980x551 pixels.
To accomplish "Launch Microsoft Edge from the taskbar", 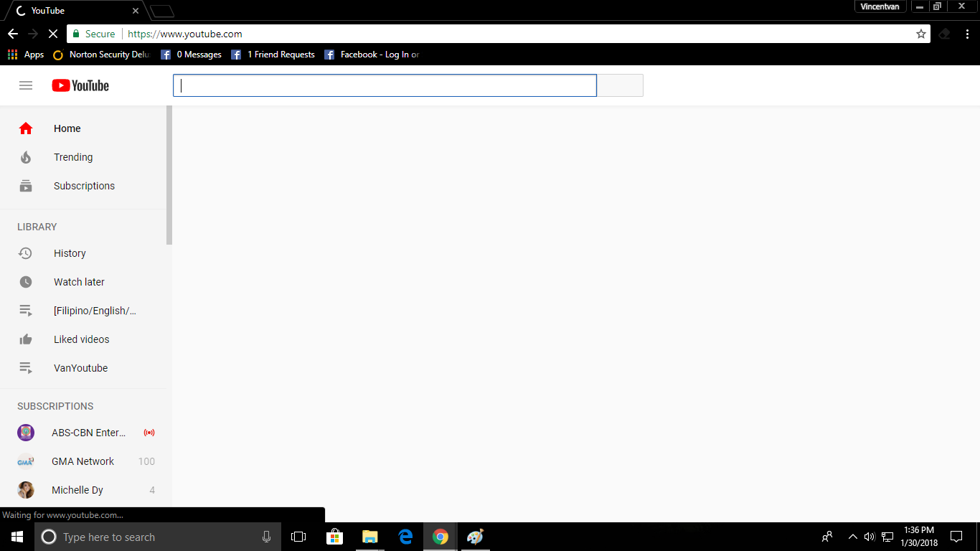I will click(405, 537).
